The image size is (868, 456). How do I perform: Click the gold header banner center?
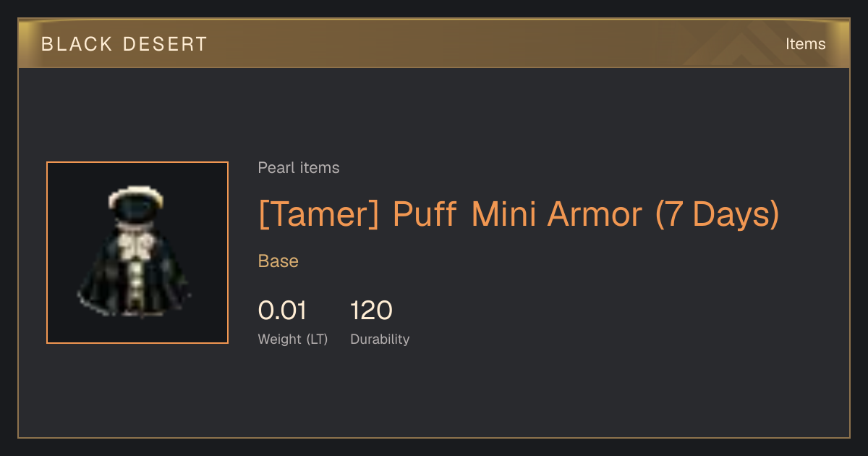click(434, 43)
